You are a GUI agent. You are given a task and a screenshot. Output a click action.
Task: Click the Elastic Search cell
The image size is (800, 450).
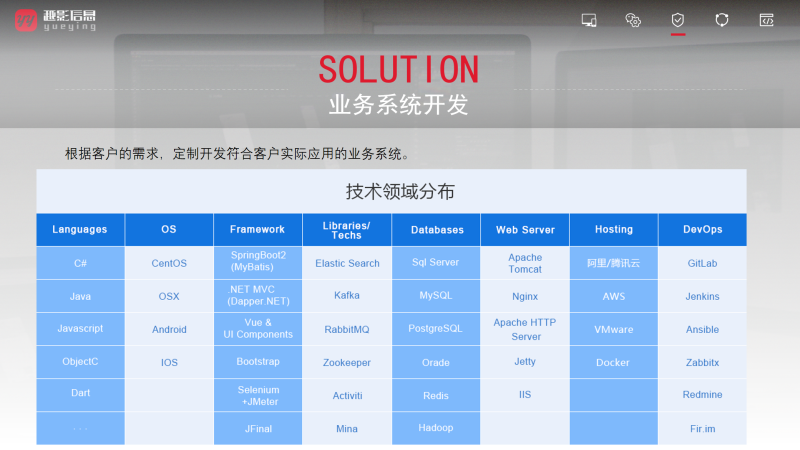click(347, 263)
